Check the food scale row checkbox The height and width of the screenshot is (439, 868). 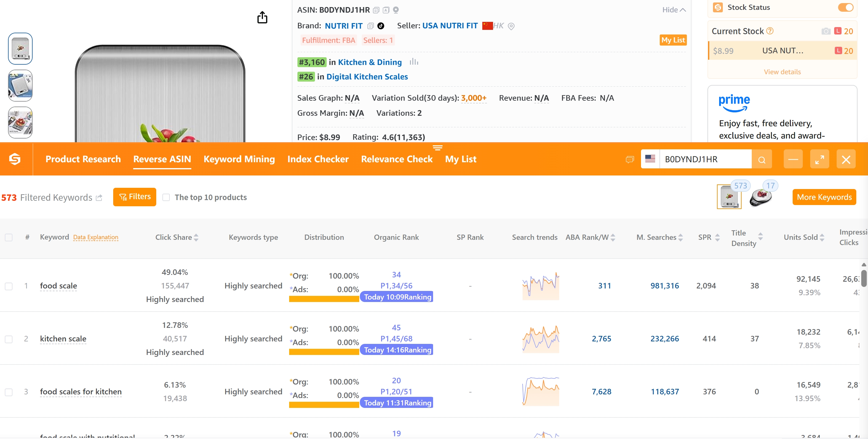pyautogui.click(x=9, y=286)
